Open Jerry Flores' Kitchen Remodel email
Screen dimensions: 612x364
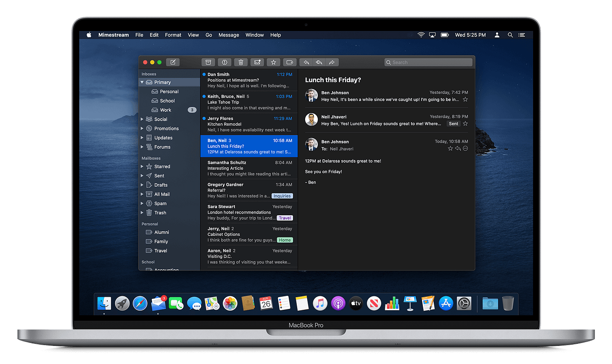click(249, 124)
